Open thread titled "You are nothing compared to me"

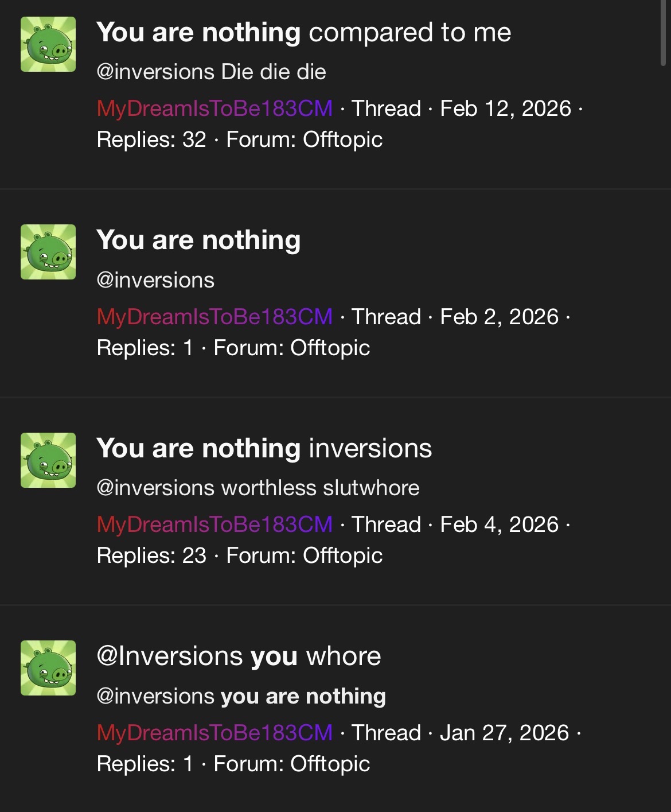303,33
